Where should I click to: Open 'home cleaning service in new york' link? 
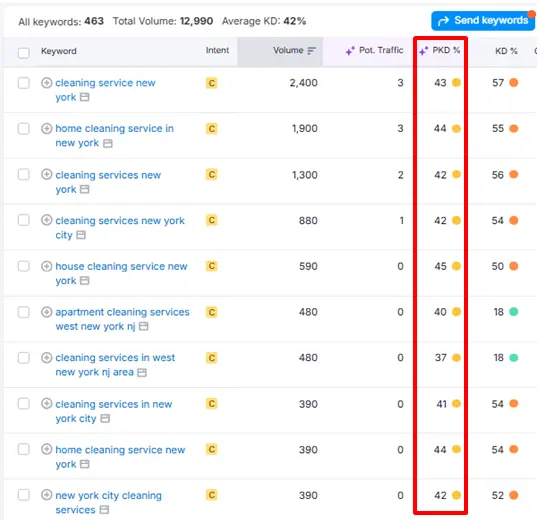[115, 136]
